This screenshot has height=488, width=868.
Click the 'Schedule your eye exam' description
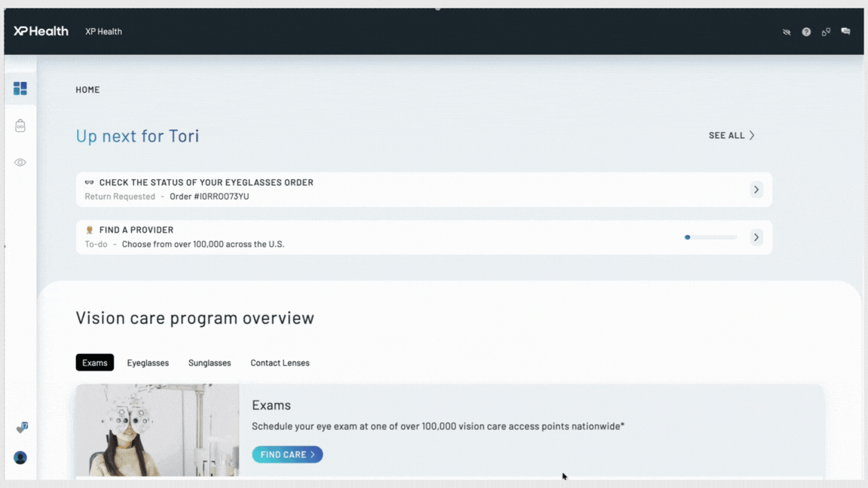pos(438,426)
